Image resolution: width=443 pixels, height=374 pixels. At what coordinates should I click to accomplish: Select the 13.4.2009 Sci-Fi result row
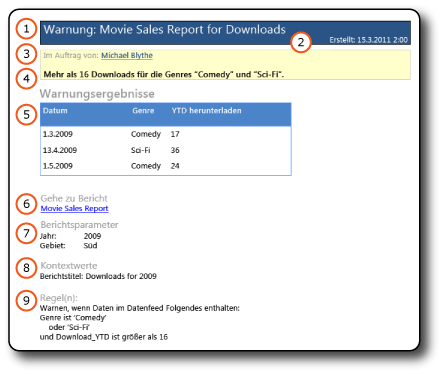(166, 150)
